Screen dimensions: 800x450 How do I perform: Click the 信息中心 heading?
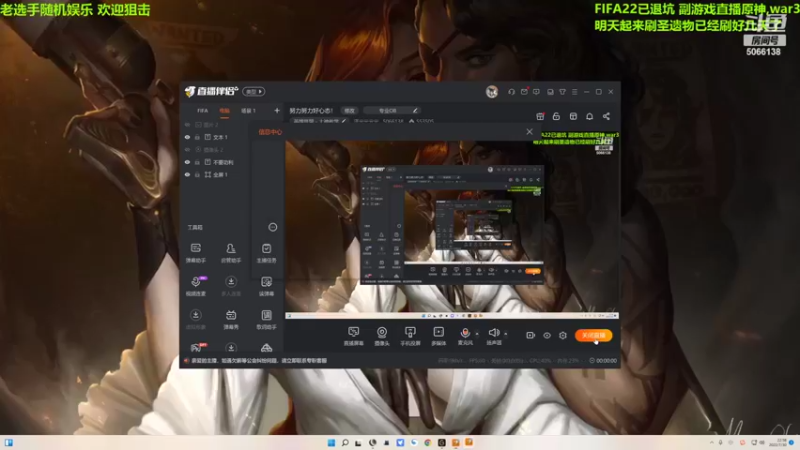(270, 132)
